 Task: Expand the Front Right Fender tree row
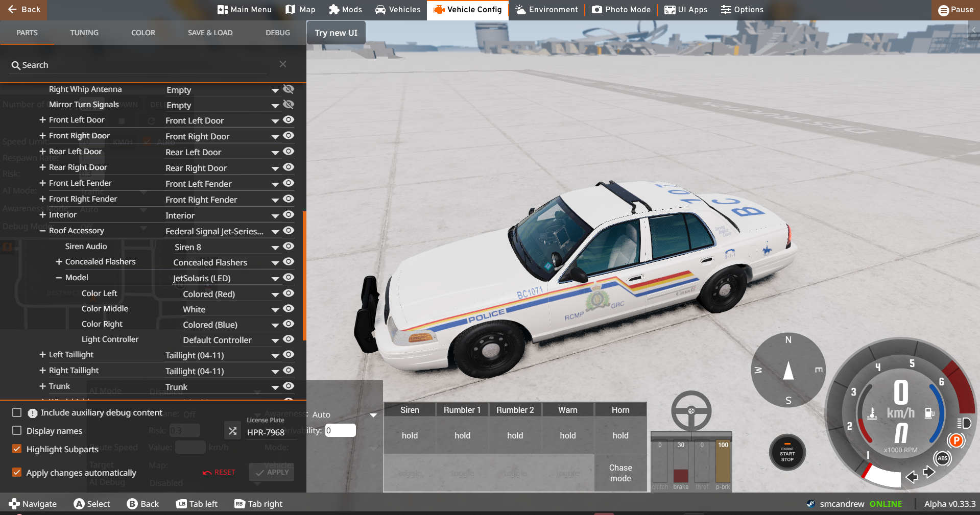[42, 199]
